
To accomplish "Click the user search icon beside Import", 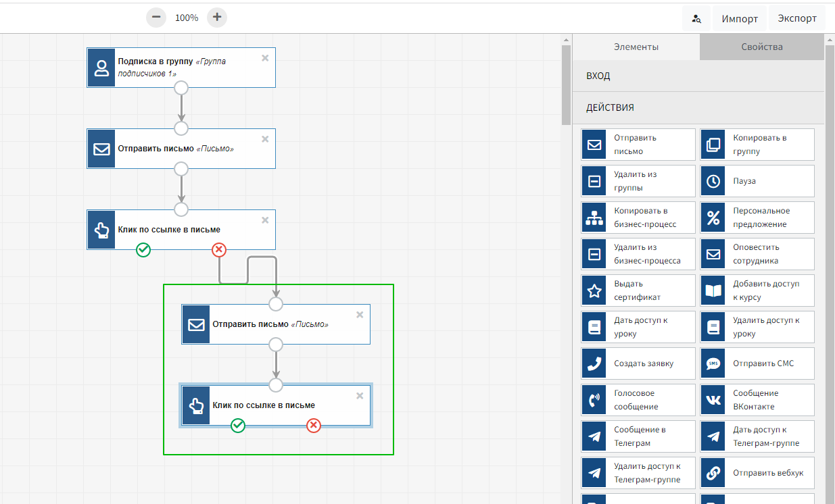I will (x=696, y=18).
